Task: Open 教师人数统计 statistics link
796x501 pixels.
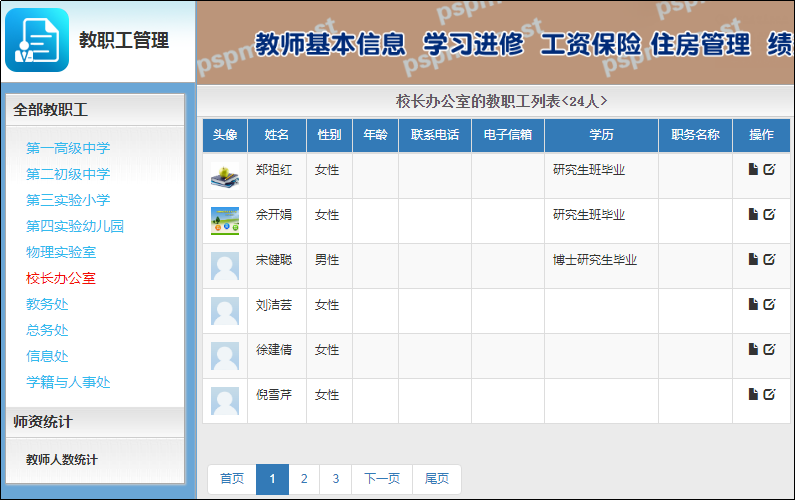Action: 62,460
